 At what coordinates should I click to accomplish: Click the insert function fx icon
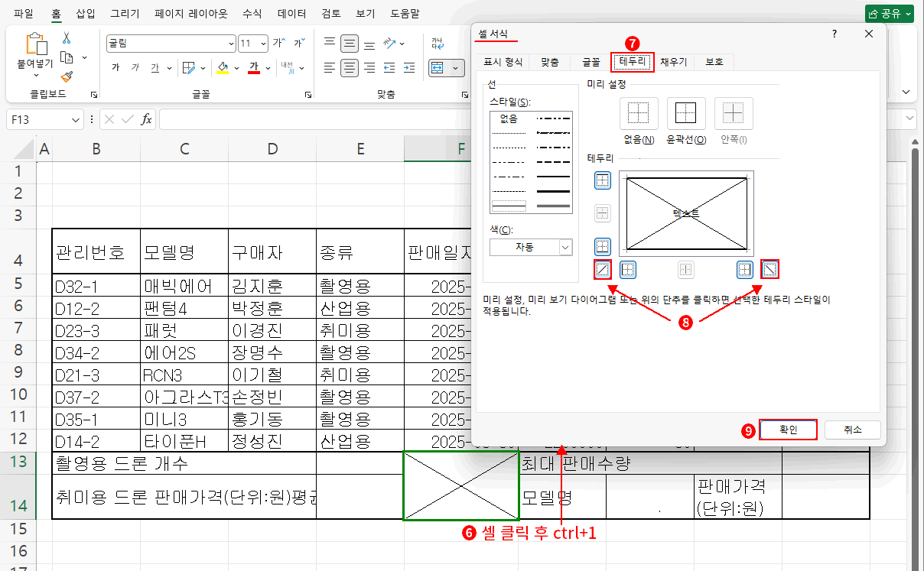(146, 119)
